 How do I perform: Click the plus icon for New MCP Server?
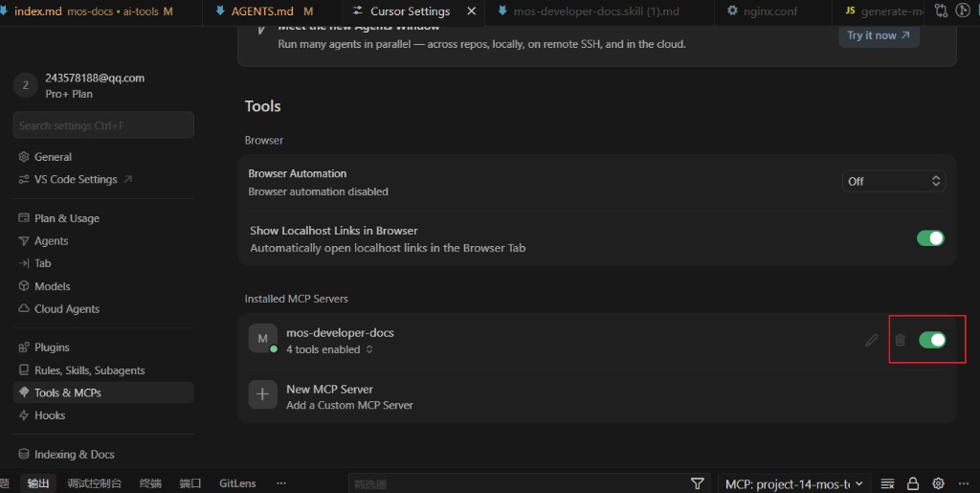pos(262,394)
